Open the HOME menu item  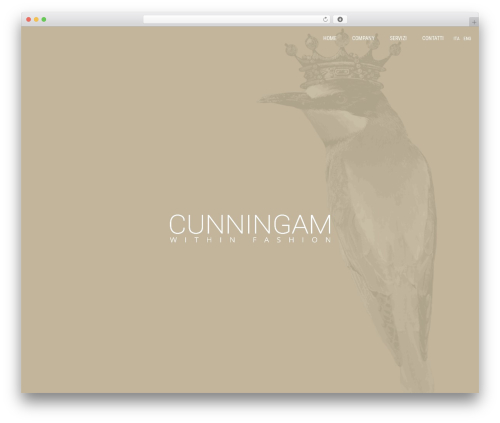pyautogui.click(x=329, y=38)
